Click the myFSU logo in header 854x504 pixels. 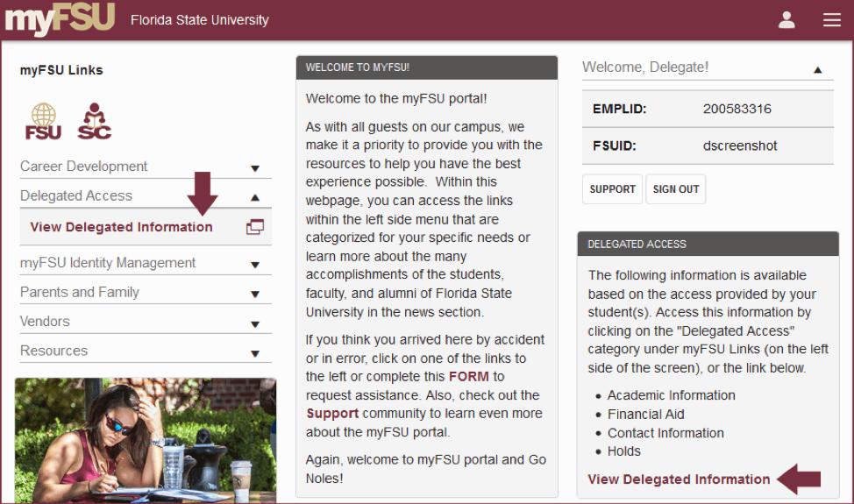coord(60,19)
